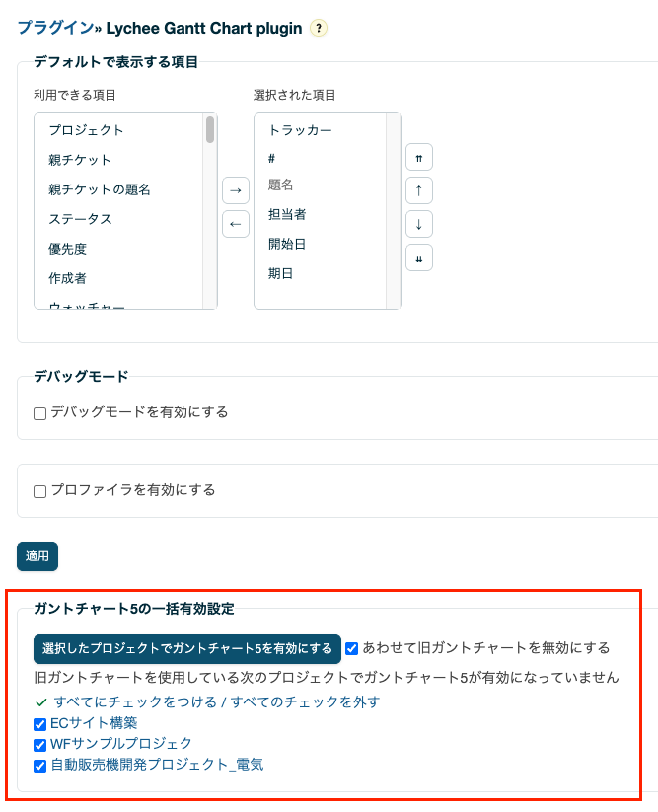
Task: Uncheck the ECサイト構築 project checkbox
Action: (40, 724)
